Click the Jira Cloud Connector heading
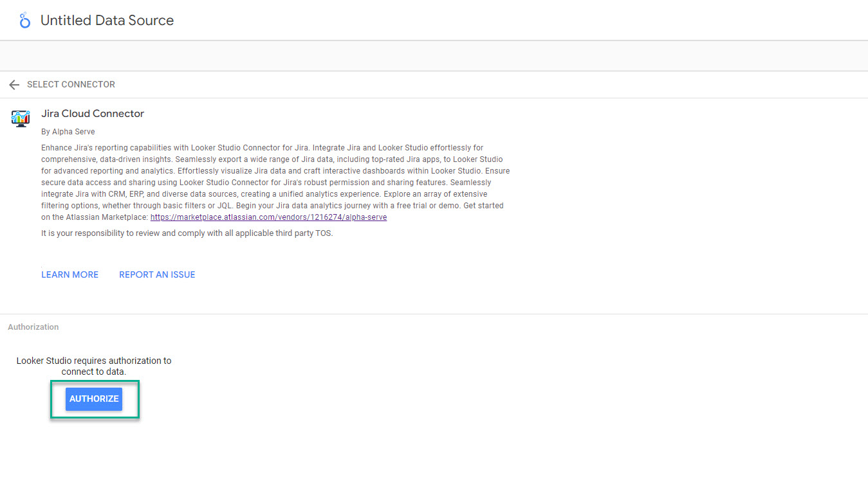Viewport: 868px width, 504px height. pos(93,114)
